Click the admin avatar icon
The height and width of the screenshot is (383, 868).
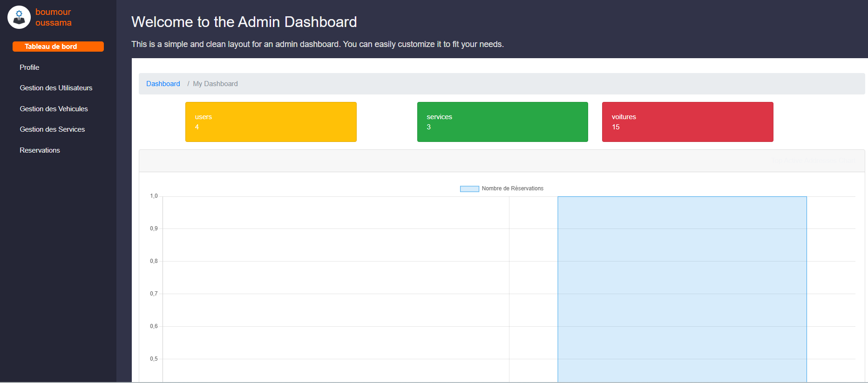coord(19,17)
